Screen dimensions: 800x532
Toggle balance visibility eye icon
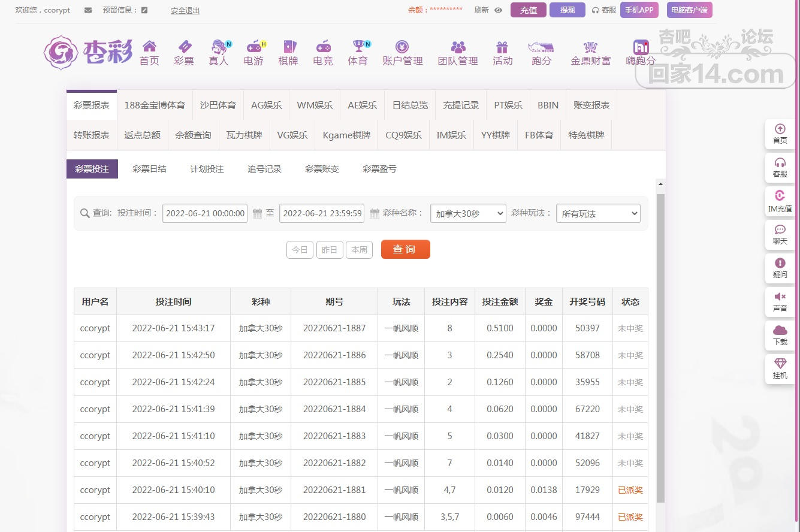click(x=498, y=10)
